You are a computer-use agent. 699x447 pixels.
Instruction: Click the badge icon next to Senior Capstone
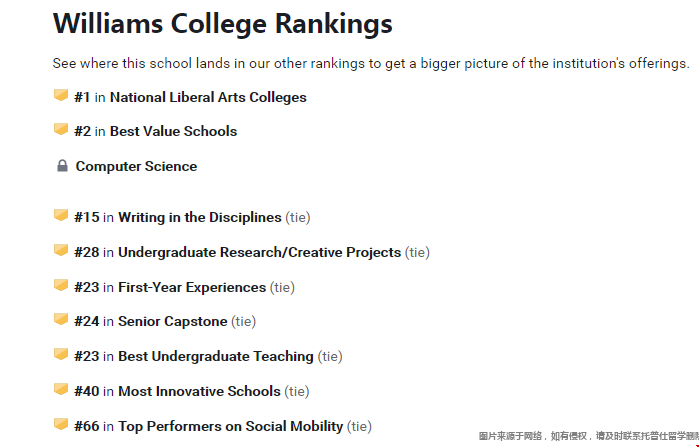point(61,320)
